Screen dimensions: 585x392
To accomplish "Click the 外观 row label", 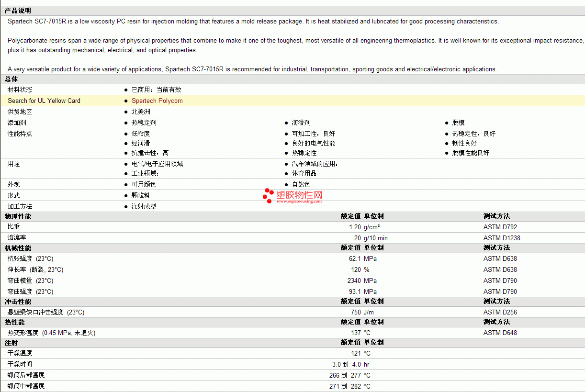I will (x=14, y=184).
